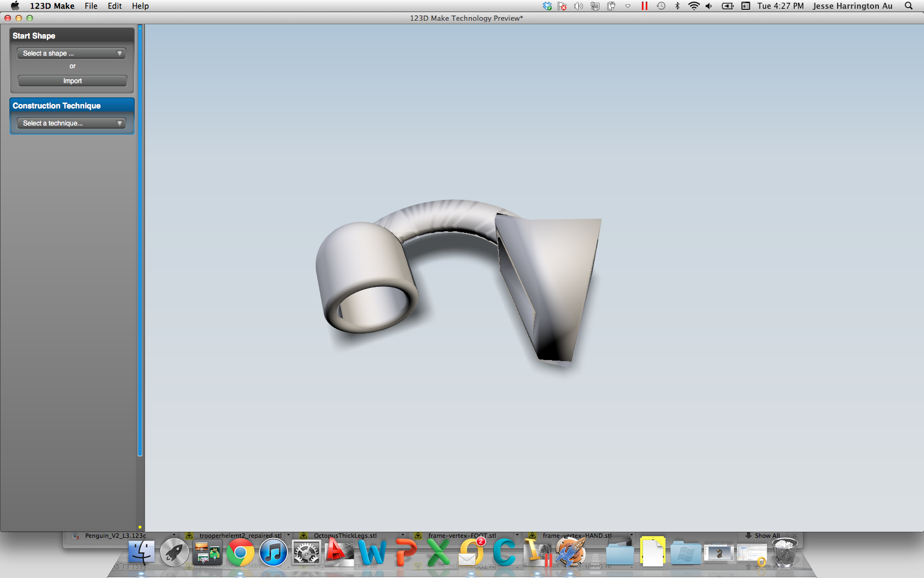Viewport: 924px width, 578px height.
Task: Open Penguin_V2_L3.123c download item
Action: pyautogui.click(x=116, y=536)
